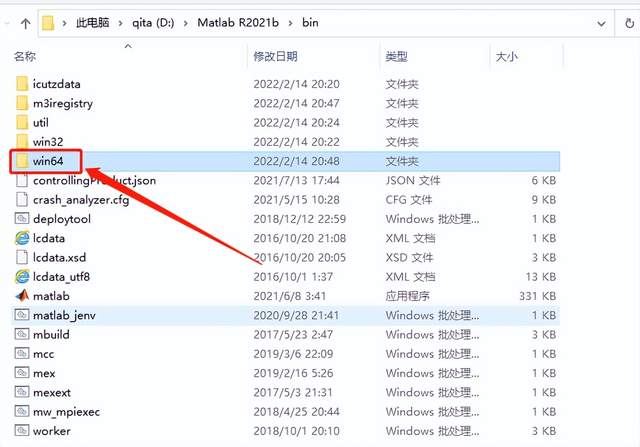Click the JSON 文件 type cell
640x447 pixels.
pyautogui.click(x=413, y=180)
